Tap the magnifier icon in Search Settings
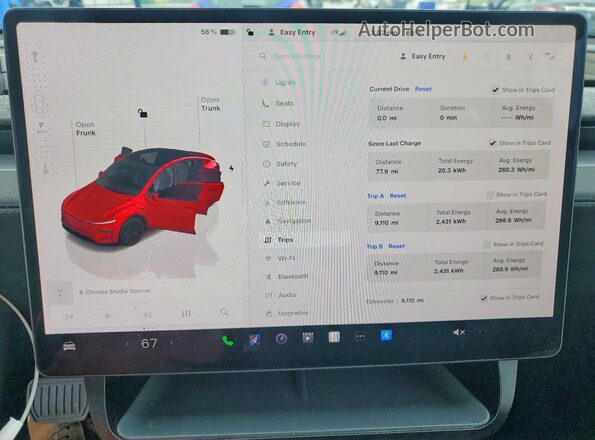Image resolution: width=595 pixels, height=440 pixels. tap(263, 56)
